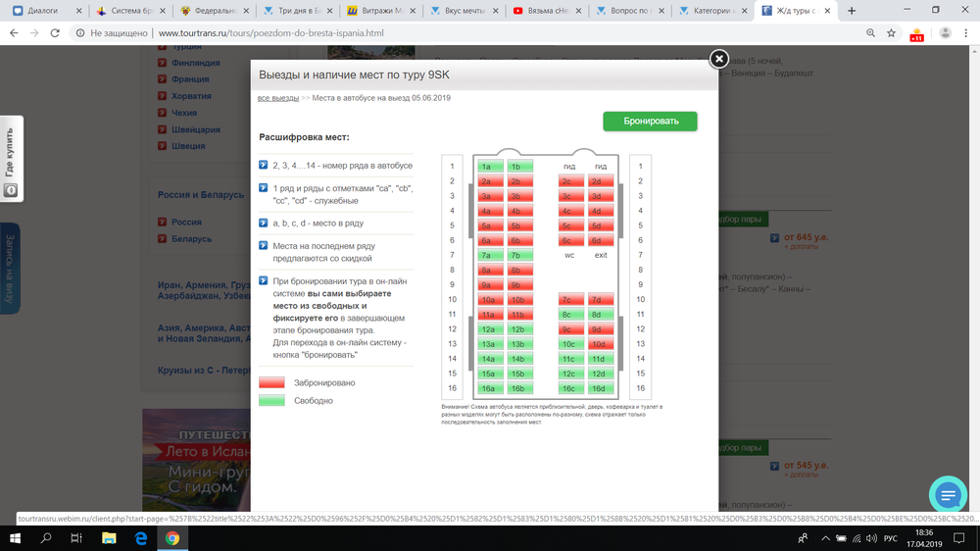Click the green Бронировать button

pos(650,121)
